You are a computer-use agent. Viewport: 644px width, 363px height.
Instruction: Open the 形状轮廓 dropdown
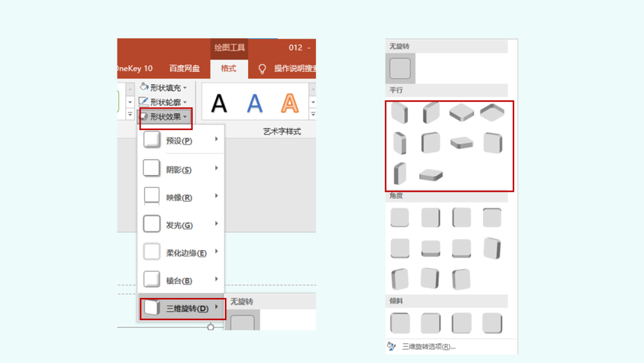[163, 102]
